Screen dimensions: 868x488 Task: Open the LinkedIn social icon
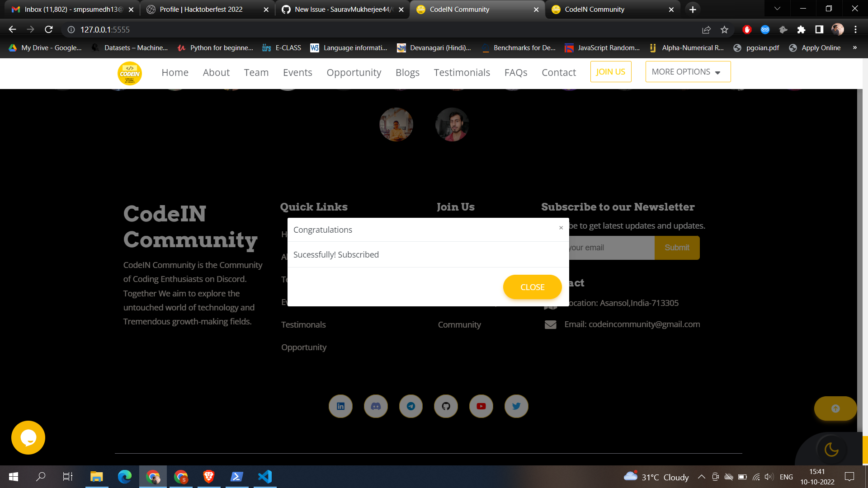pos(340,406)
